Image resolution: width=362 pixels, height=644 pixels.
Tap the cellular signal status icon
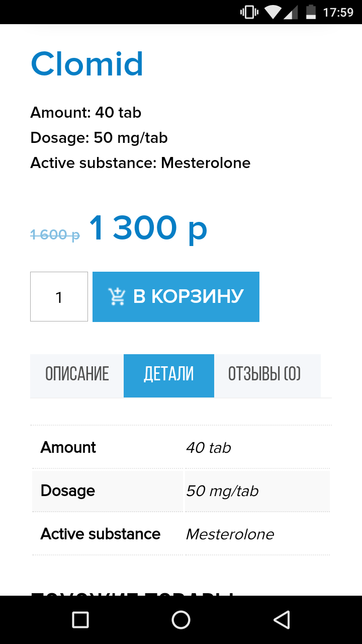(292, 12)
